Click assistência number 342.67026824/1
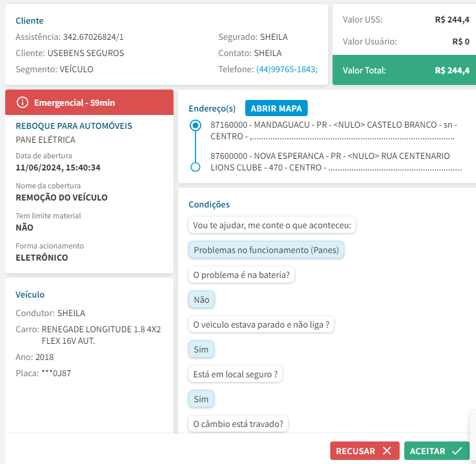 point(93,37)
